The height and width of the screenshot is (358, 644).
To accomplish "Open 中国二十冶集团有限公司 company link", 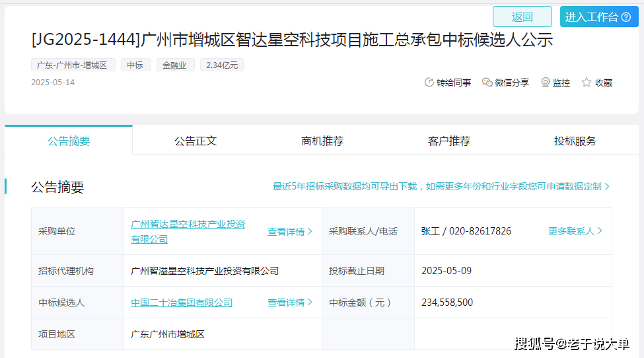I will pyautogui.click(x=182, y=303).
